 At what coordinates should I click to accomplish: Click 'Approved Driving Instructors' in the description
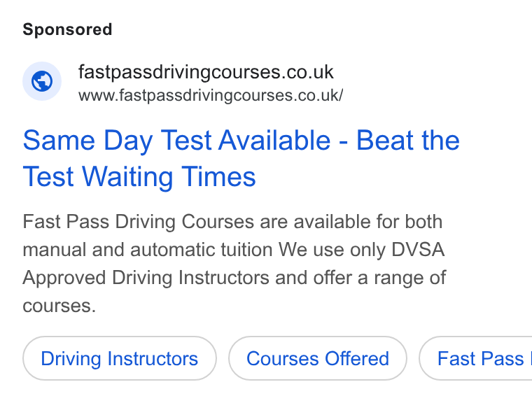146,278
